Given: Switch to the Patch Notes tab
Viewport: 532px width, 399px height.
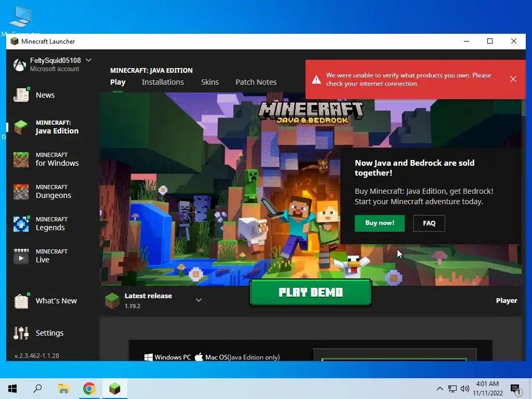Looking at the screenshot, I should 256,82.
